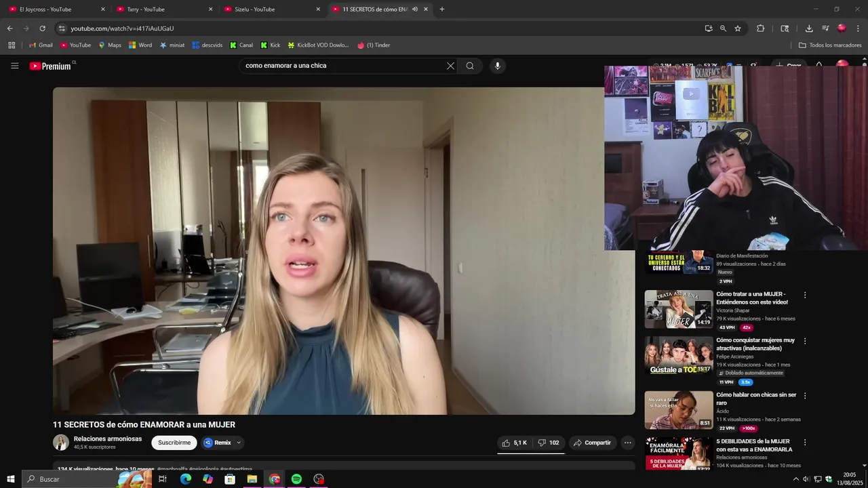Viewport: 868px width, 488px height.
Task: Open options for 5 DEBILIDADES de la MUJER
Action: [x=805, y=442]
